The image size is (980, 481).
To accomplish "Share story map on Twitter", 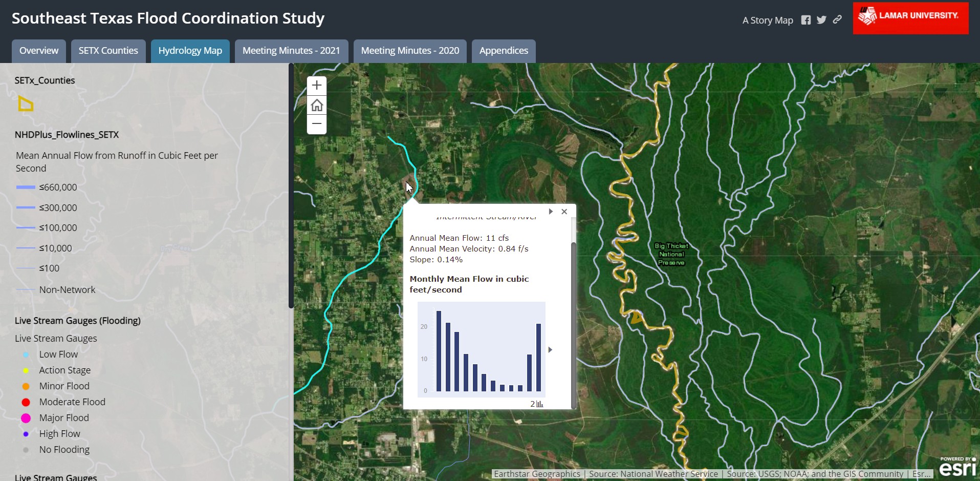I will point(821,20).
